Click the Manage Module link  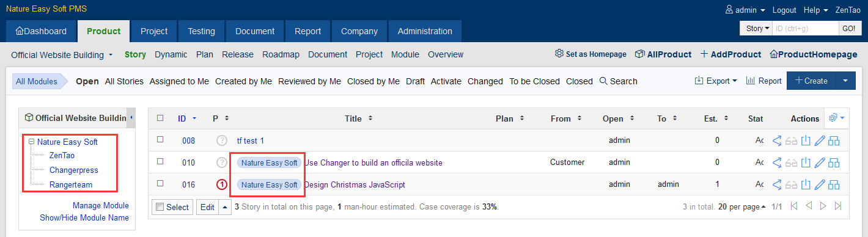(x=101, y=205)
